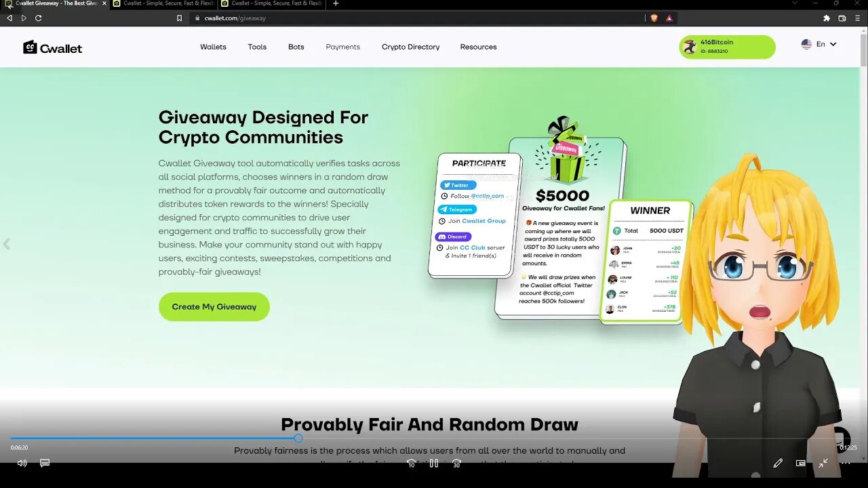The width and height of the screenshot is (868, 488).
Task: Click the bookmark icon in address bar
Action: click(x=179, y=18)
